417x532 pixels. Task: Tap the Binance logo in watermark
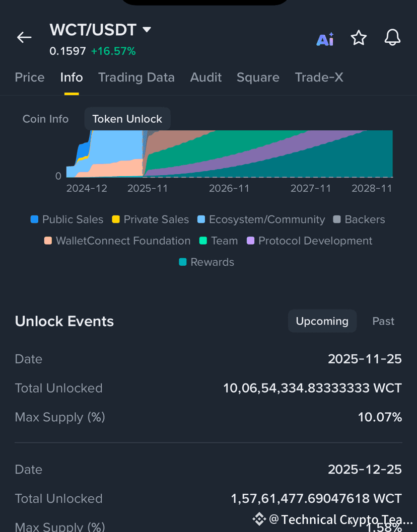259,519
